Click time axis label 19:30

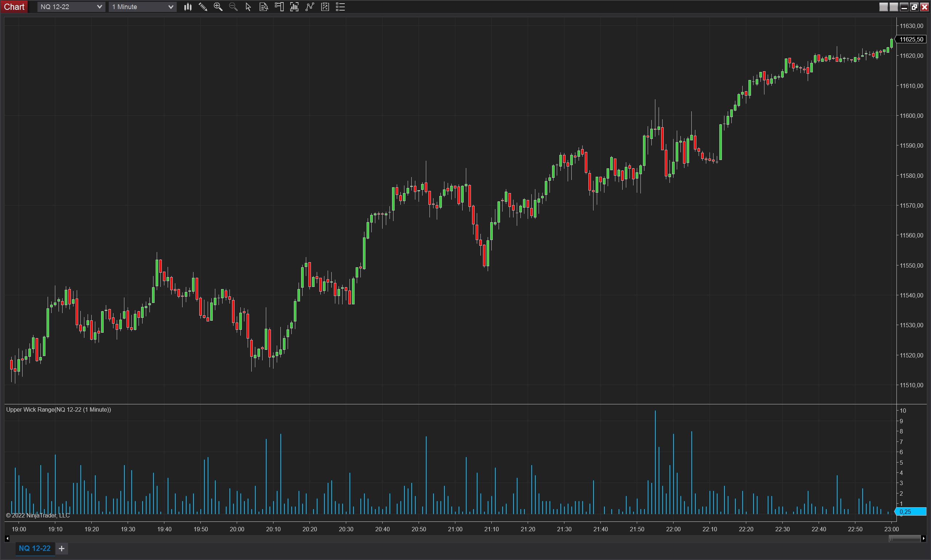click(x=128, y=529)
